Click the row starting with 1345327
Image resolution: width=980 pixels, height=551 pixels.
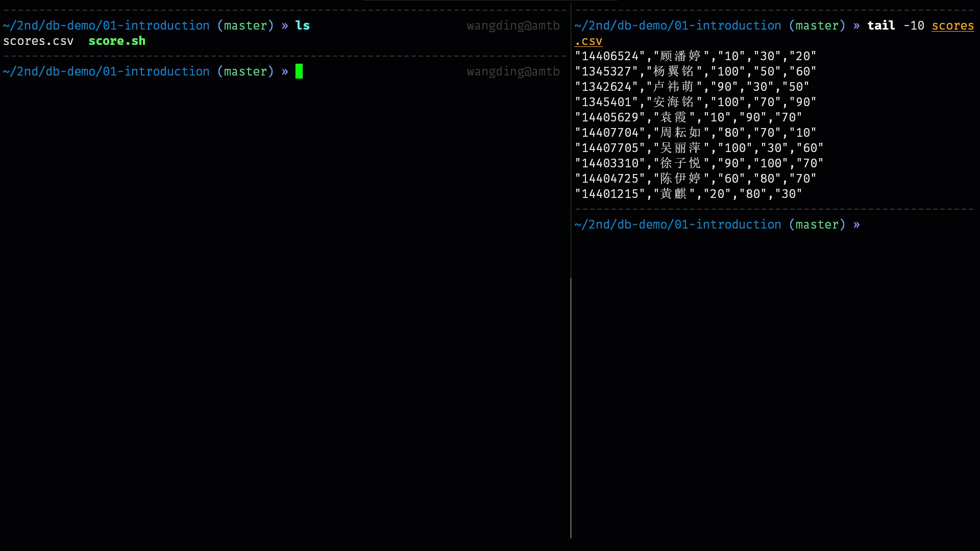(x=695, y=71)
